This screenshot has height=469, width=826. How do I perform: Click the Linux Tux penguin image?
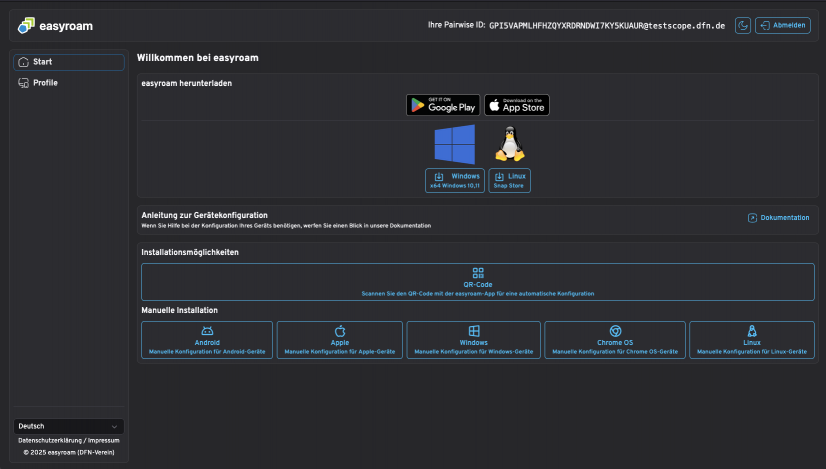tap(510, 144)
